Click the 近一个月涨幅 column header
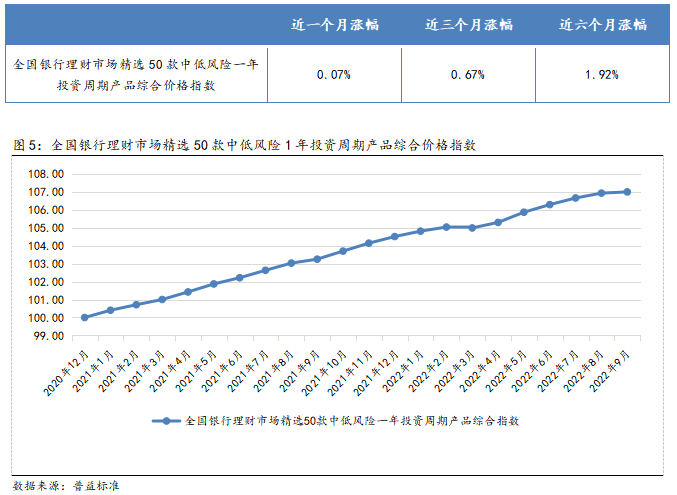The width and height of the screenshot is (677, 495). click(x=334, y=24)
